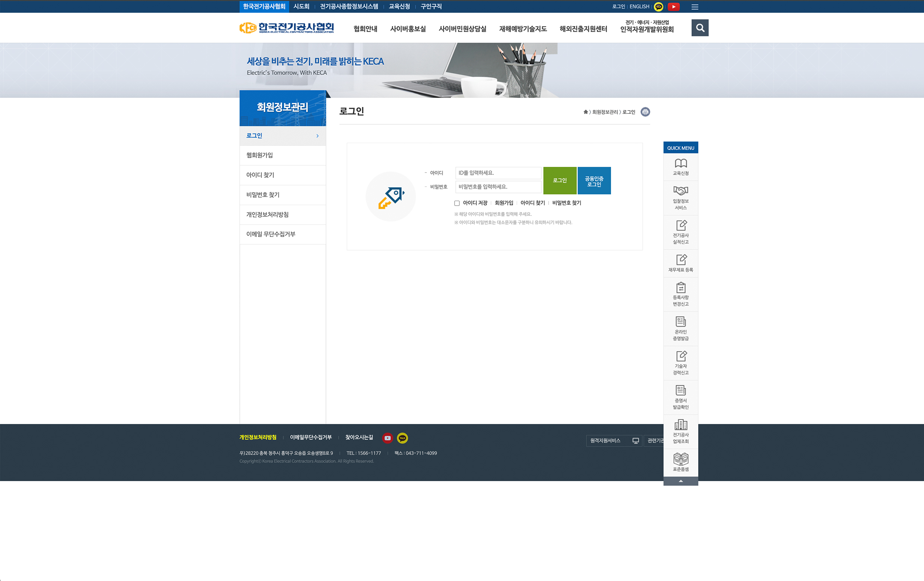Open footer 개인정보처리방침 link

pyautogui.click(x=258, y=437)
